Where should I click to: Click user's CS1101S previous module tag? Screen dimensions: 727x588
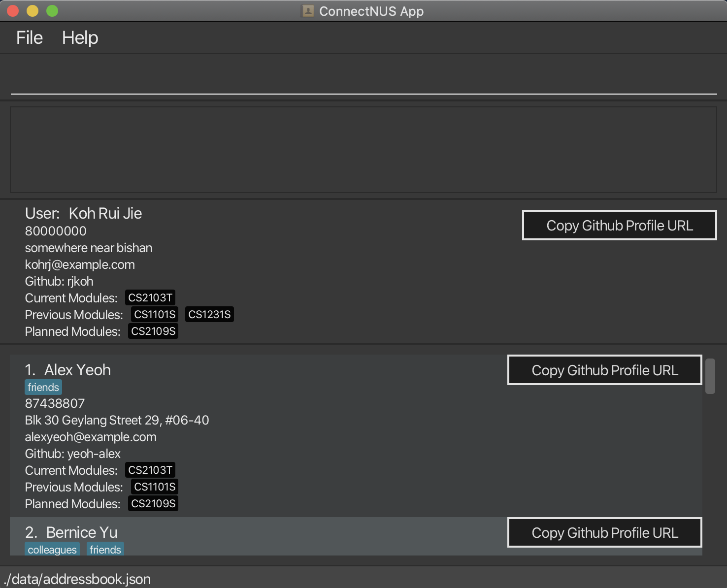point(155,315)
